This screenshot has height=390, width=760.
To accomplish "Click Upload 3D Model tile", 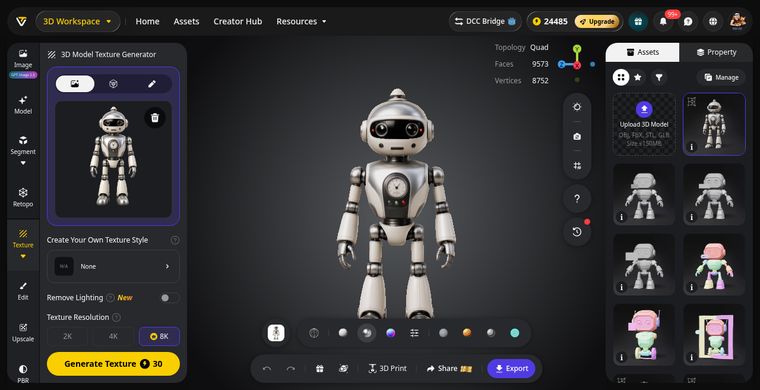I will [644, 124].
